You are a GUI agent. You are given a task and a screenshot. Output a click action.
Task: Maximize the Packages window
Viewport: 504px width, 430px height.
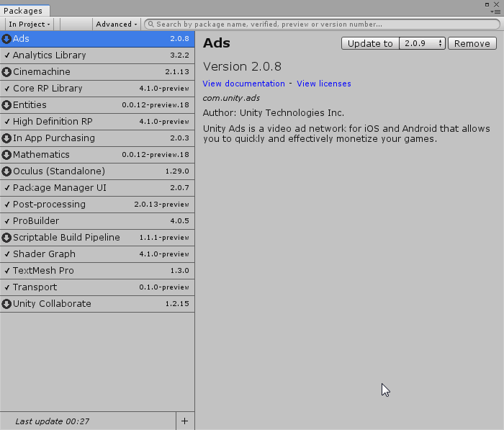[487, 4]
